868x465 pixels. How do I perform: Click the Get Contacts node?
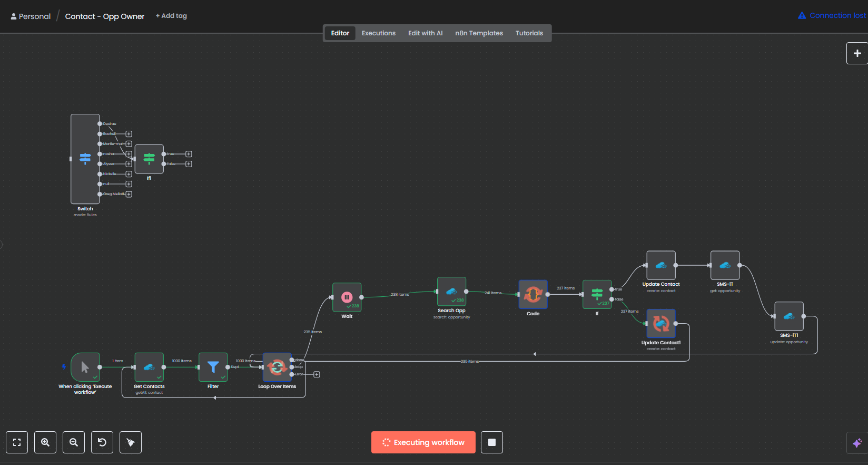tap(149, 367)
